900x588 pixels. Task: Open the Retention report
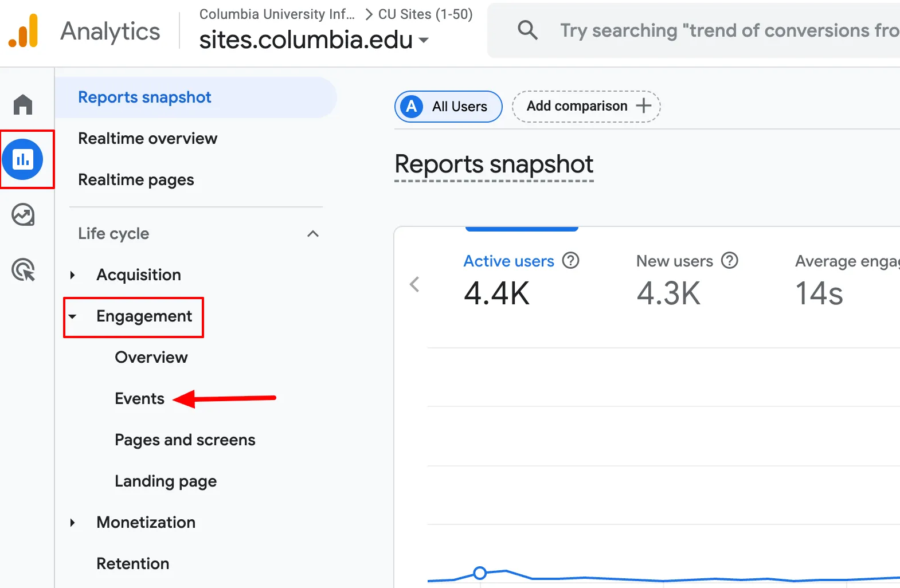pos(132,564)
